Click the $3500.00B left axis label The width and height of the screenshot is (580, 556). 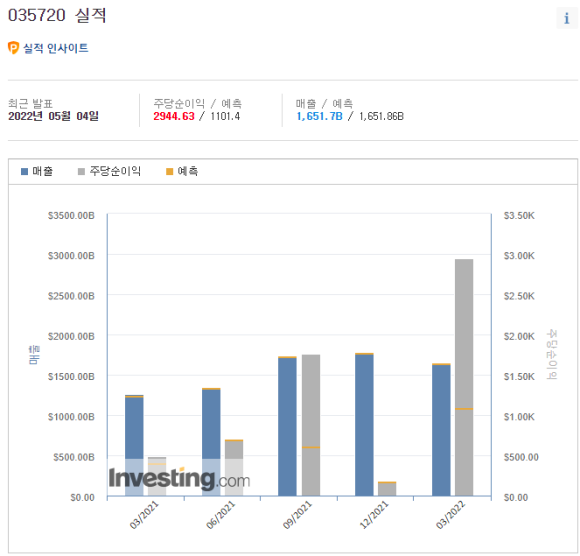pos(71,216)
